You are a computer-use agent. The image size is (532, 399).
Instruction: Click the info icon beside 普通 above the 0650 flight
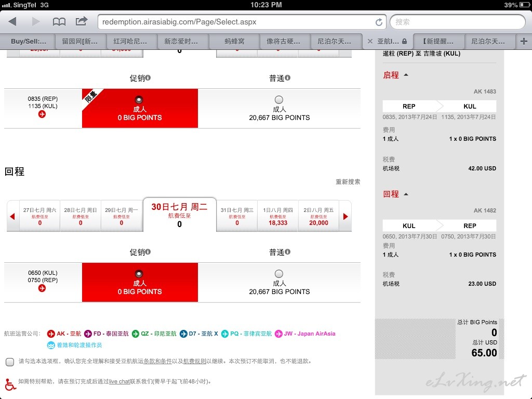coord(288,252)
